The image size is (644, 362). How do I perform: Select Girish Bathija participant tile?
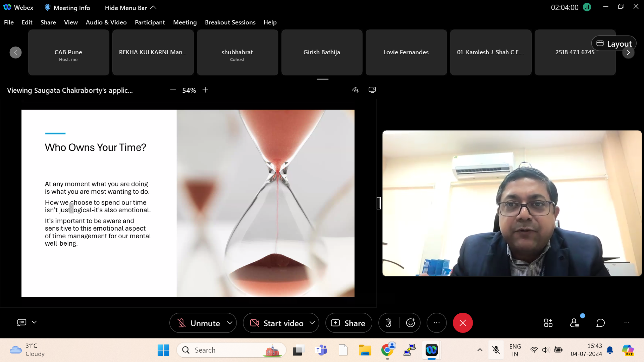pyautogui.click(x=322, y=52)
